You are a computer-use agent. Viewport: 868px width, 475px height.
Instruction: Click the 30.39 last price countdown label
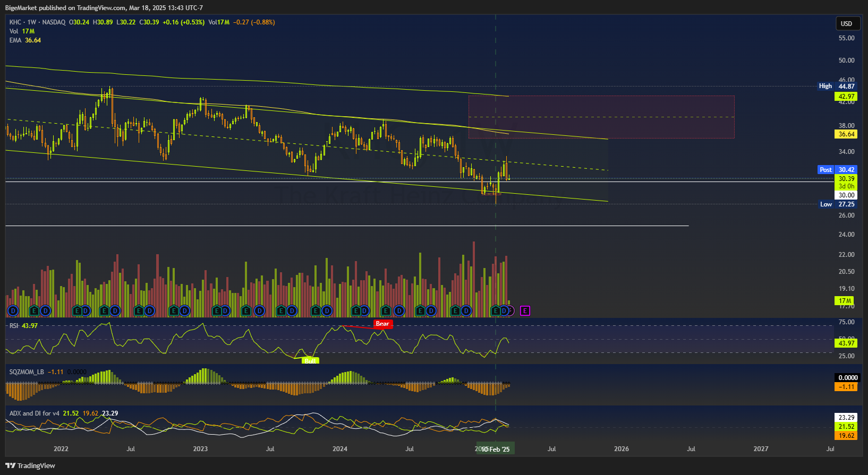tap(846, 183)
